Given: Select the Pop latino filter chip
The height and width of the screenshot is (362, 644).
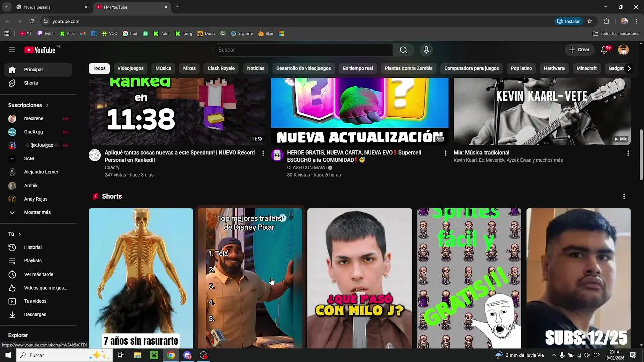Looking at the screenshot, I should tap(521, 68).
